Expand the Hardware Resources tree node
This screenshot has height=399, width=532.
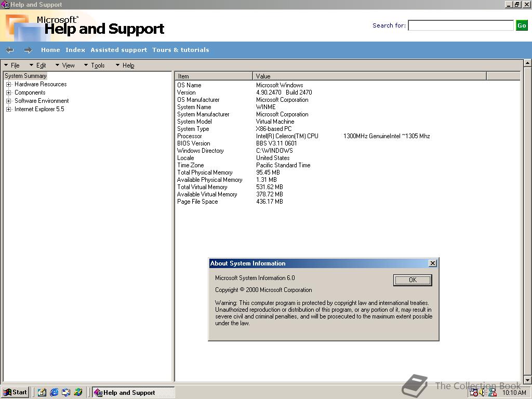(x=8, y=84)
